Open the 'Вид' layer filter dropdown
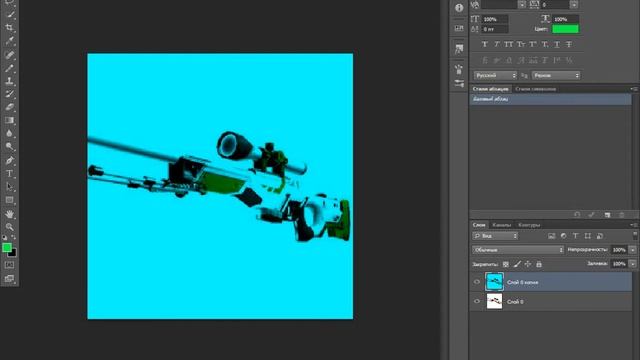The image size is (640, 360). (x=495, y=236)
